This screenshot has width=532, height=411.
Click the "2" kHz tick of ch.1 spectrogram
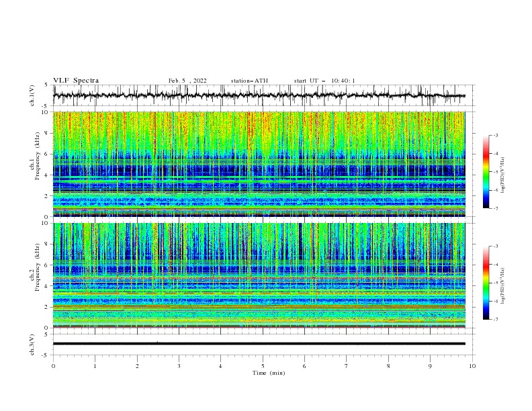47,196
